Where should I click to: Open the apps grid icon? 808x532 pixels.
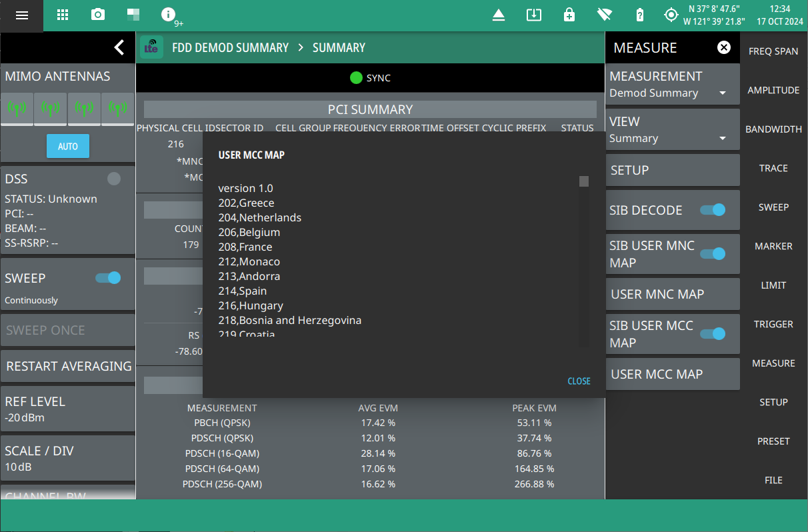(63, 15)
